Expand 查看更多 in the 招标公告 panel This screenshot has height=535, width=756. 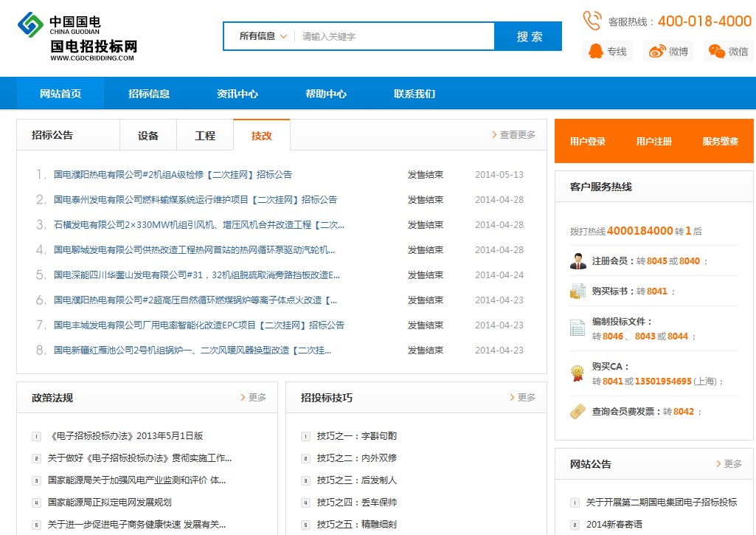(514, 135)
